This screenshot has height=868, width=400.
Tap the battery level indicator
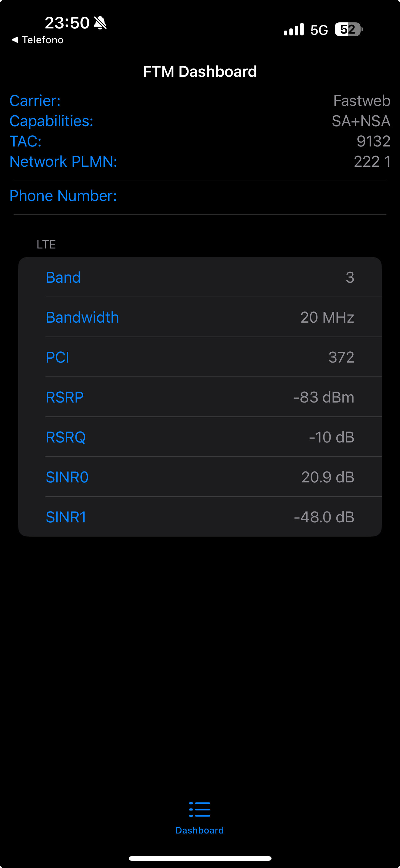tap(348, 30)
